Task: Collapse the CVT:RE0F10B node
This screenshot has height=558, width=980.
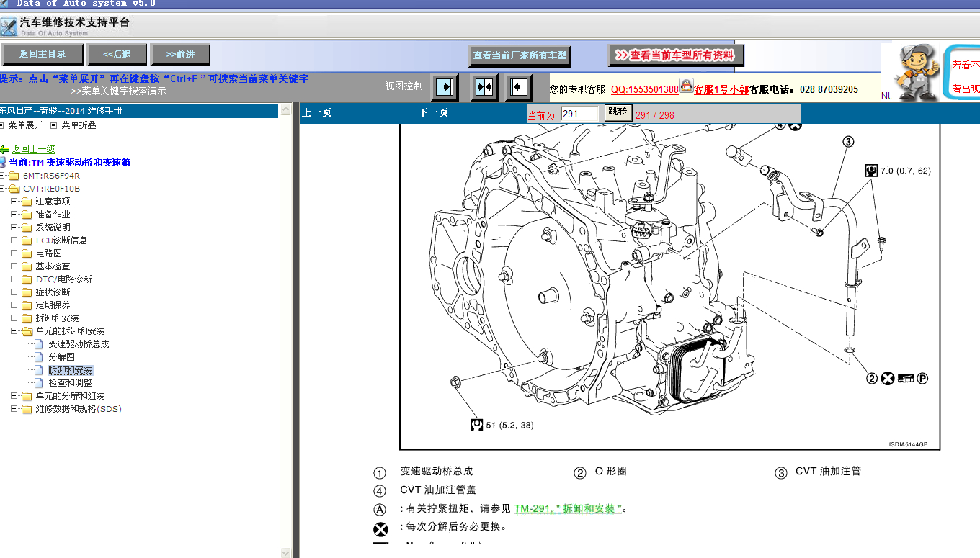Action: (2, 189)
